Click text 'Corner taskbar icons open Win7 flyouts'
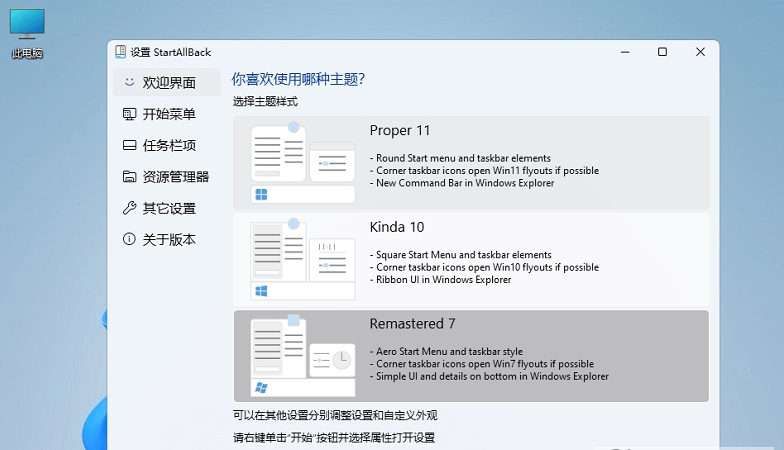Screen dimensions: 784x450 point(462,364)
